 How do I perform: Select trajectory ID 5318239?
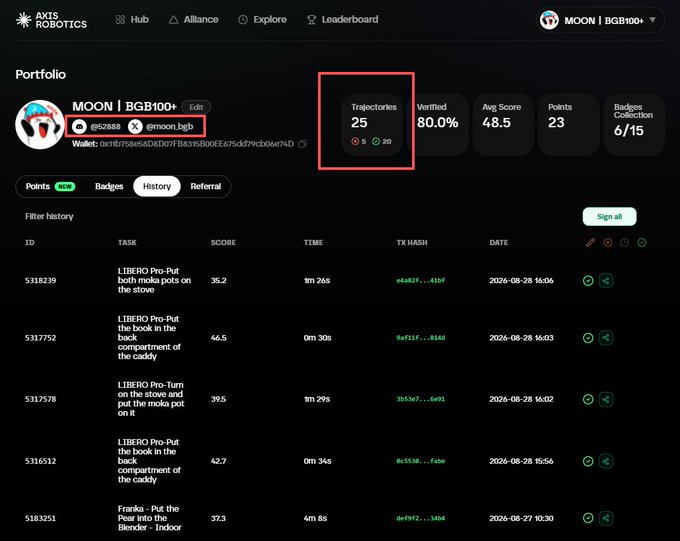(x=40, y=281)
